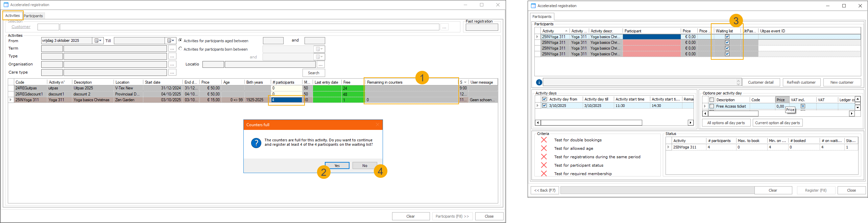
Task: Open the From date calendar dropdown
Action: [x=98, y=41]
